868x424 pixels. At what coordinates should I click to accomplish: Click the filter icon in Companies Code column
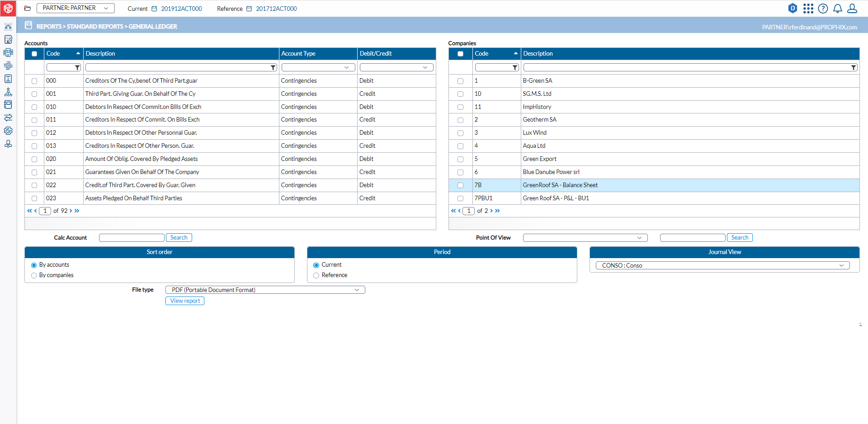click(x=514, y=68)
